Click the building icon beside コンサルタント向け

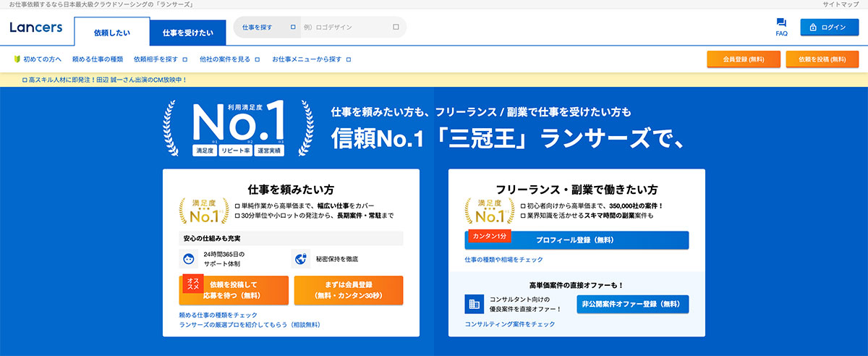coord(475,303)
